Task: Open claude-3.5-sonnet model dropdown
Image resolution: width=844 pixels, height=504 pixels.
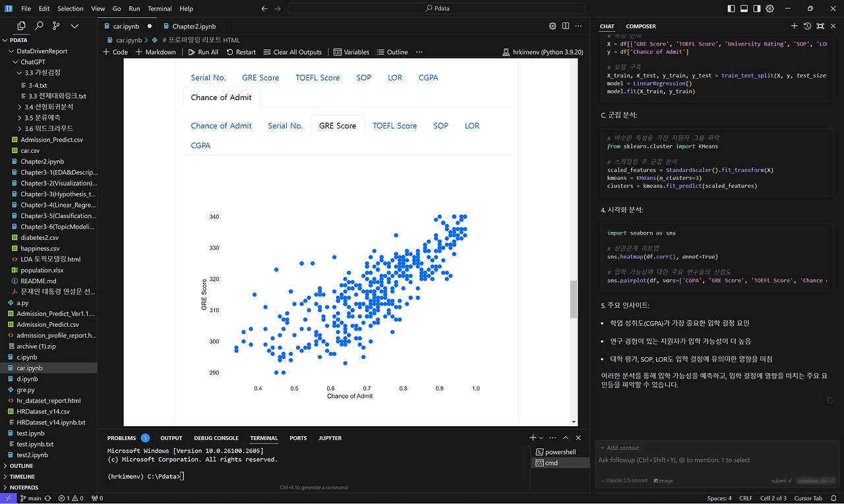Action: point(623,481)
